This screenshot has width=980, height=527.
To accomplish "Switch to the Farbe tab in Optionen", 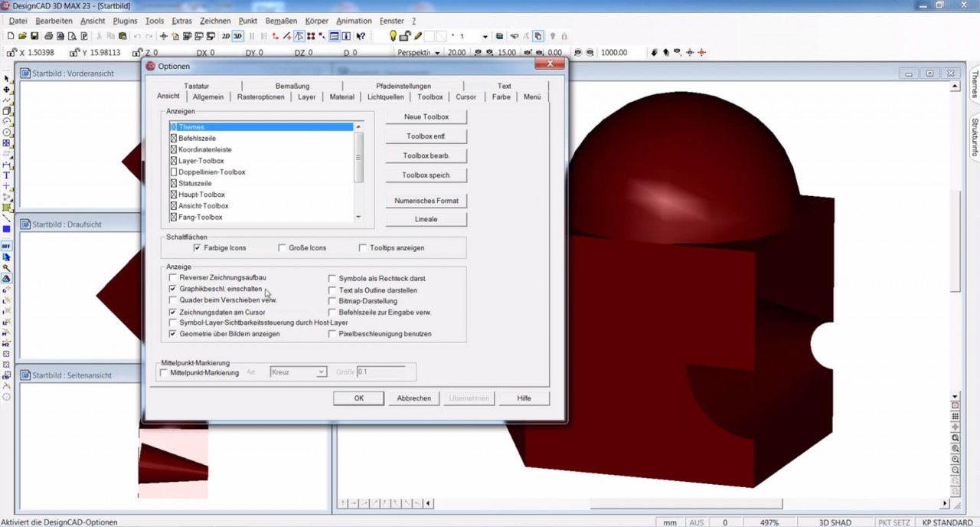I will [x=500, y=97].
